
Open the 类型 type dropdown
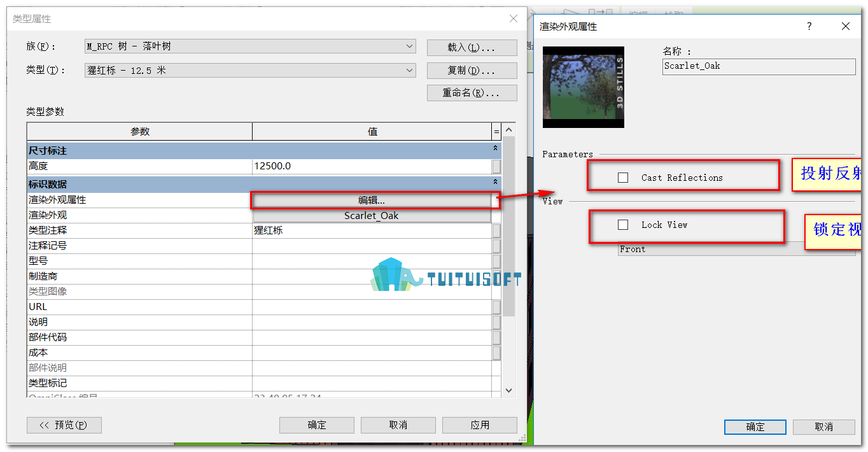[x=250, y=71]
